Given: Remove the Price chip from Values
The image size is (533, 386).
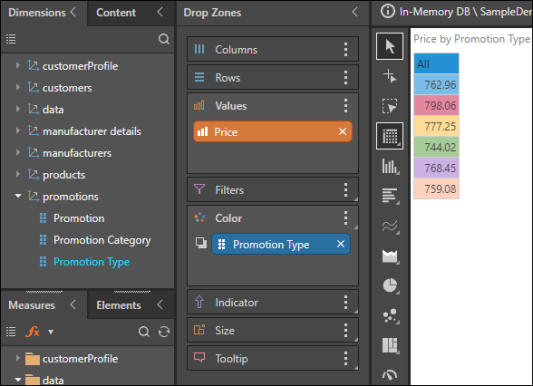Looking at the screenshot, I should pos(342,131).
